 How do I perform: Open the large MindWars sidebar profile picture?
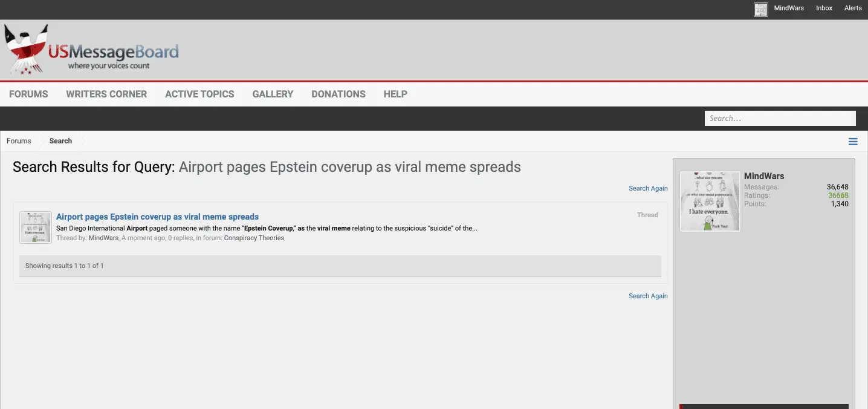tap(710, 201)
